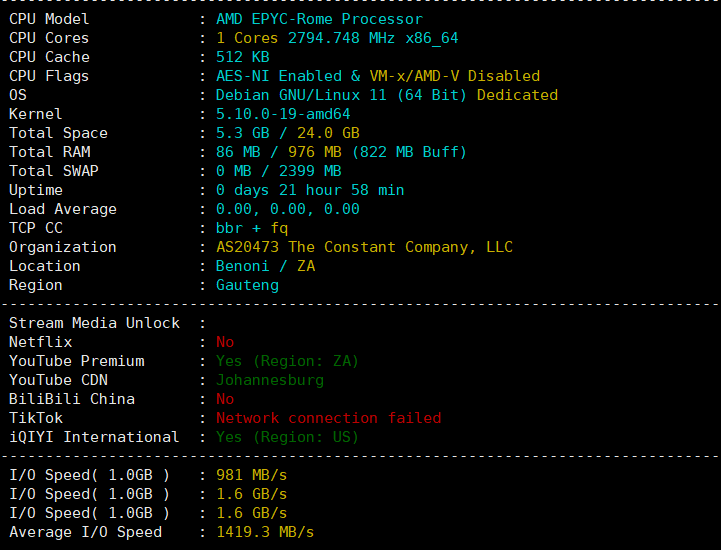Click the Network connection failed message
This screenshot has height=550, width=721.
point(328,418)
